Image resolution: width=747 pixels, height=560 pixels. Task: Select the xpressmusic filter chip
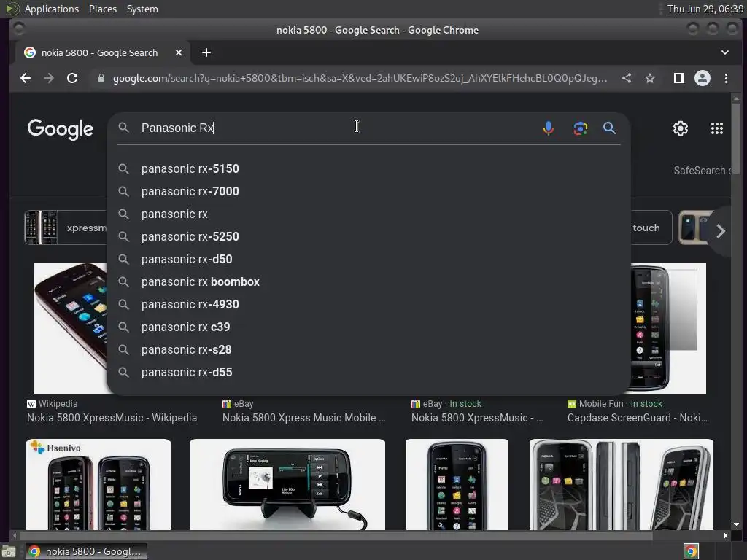click(66, 227)
